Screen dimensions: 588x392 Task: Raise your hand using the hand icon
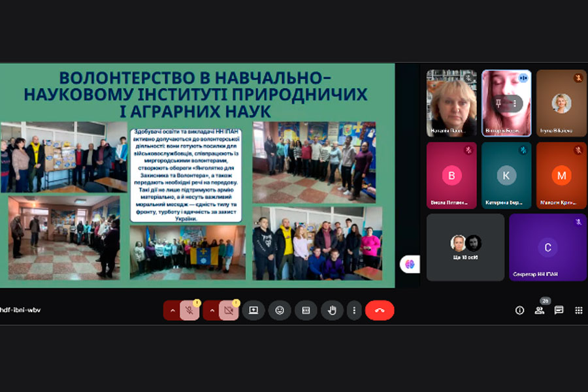[x=332, y=310]
